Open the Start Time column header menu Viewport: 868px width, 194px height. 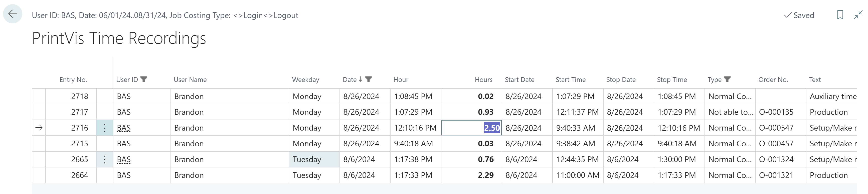(x=571, y=80)
